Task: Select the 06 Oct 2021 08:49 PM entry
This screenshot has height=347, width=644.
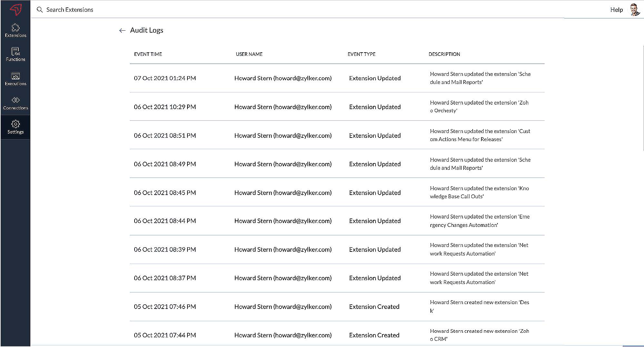Action: [337, 164]
